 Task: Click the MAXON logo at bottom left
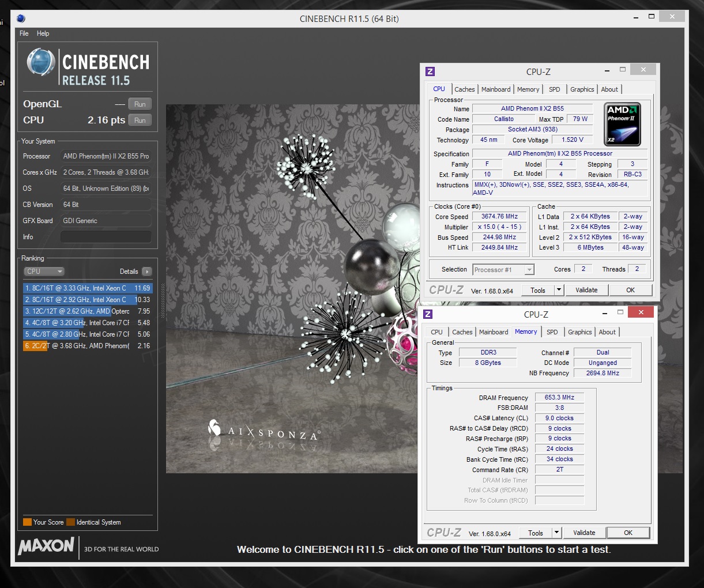point(47,546)
